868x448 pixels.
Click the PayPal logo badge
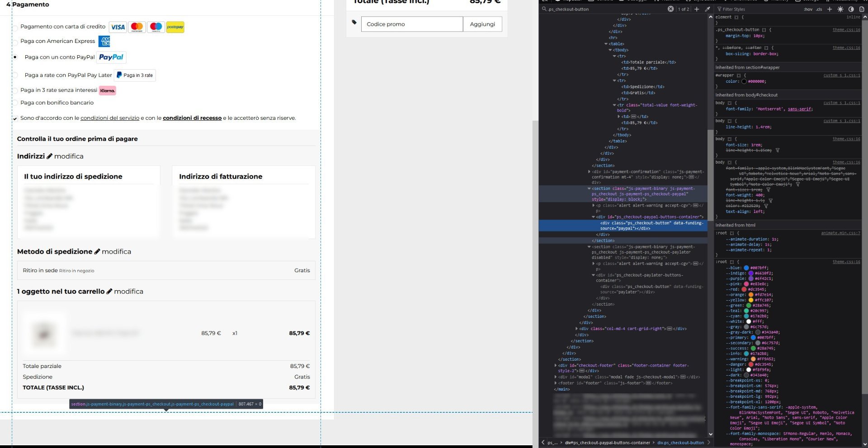(111, 57)
